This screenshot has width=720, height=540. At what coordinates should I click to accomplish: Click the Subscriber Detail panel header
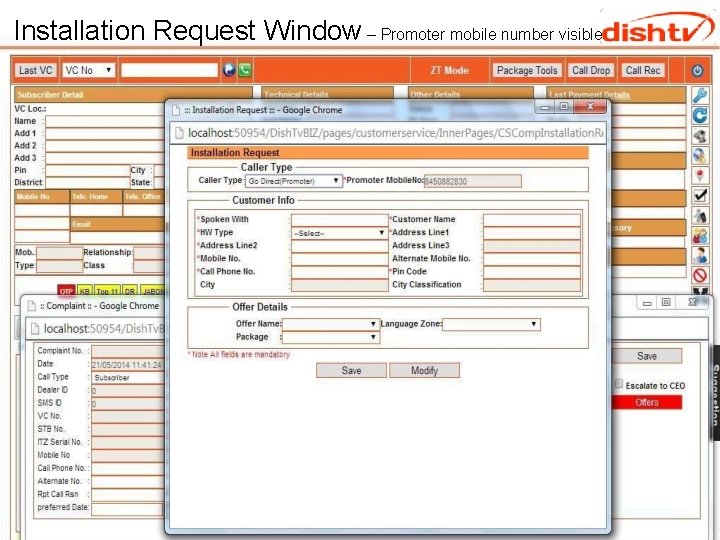coord(133,95)
